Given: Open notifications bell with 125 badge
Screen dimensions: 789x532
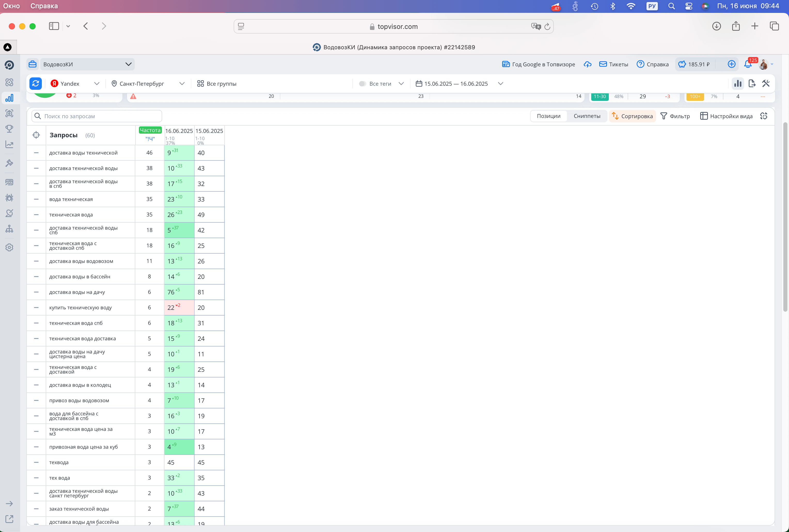Looking at the screenshot, I should pos(748,64).
